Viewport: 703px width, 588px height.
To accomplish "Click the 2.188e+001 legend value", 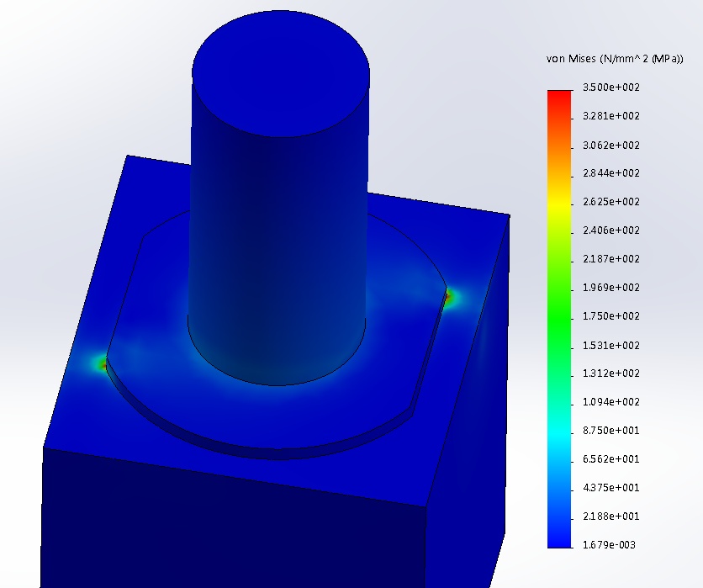I will tap(611, 516).
